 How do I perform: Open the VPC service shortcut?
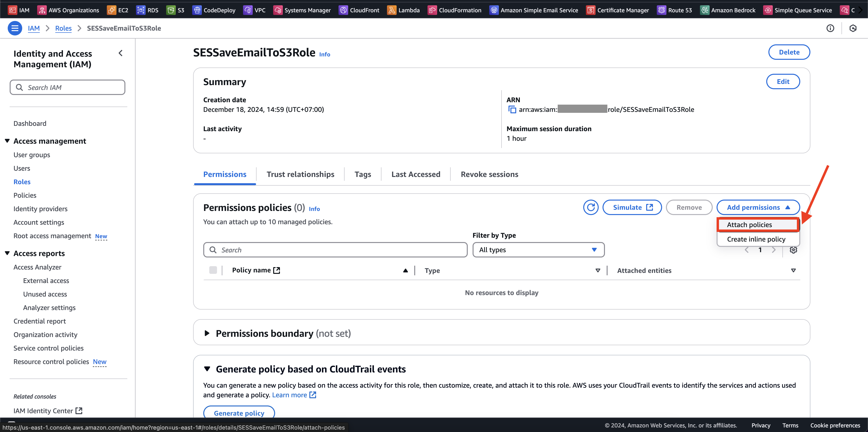pyautogui.click(x=254, y=10)
